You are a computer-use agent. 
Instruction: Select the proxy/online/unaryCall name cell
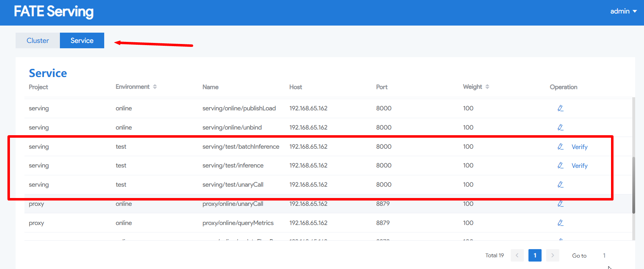[233, 204]
